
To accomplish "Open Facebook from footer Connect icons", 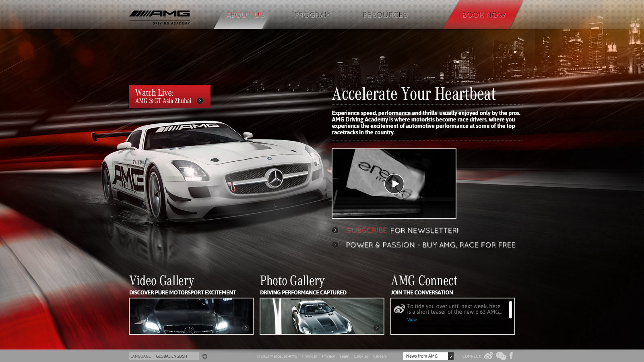I will tap(511, 356).
